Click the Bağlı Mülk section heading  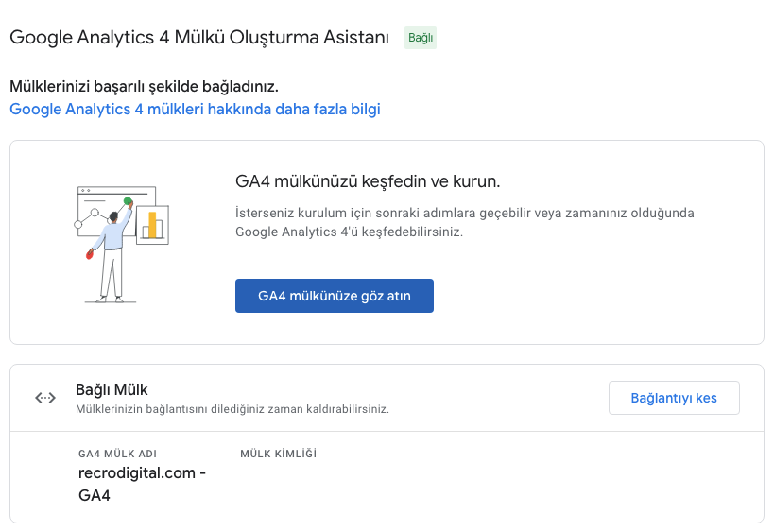[x=112, y=389]
